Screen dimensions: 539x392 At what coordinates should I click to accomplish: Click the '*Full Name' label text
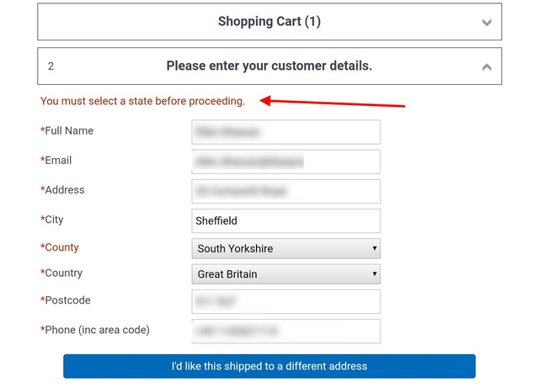(x=67, y=131)
